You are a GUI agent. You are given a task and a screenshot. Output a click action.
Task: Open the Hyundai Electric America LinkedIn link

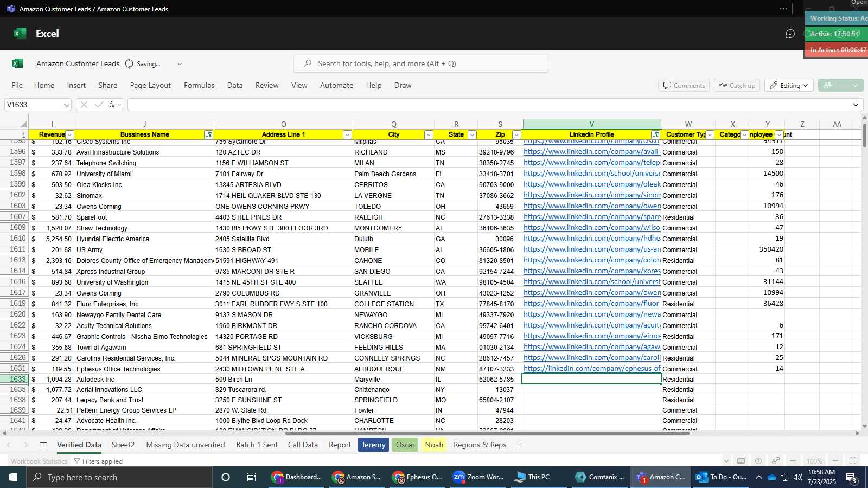tap(592, 238)
